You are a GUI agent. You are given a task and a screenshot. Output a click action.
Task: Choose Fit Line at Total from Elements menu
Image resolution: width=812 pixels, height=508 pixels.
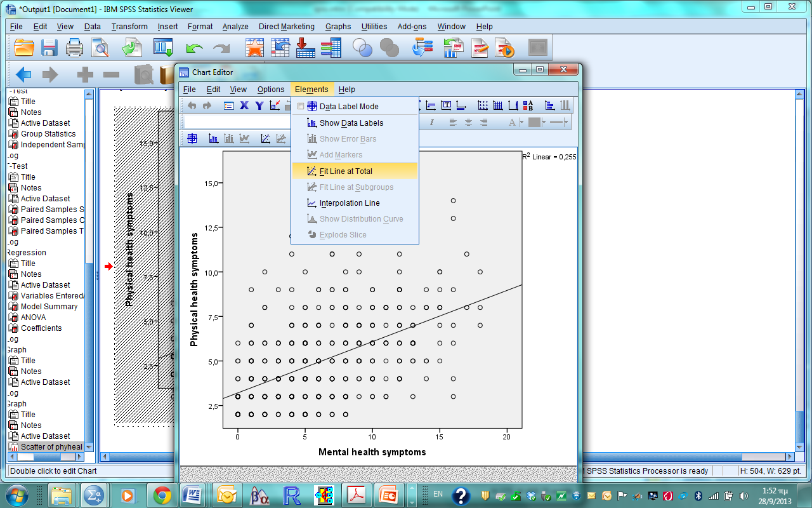click(x=355, y=171)
